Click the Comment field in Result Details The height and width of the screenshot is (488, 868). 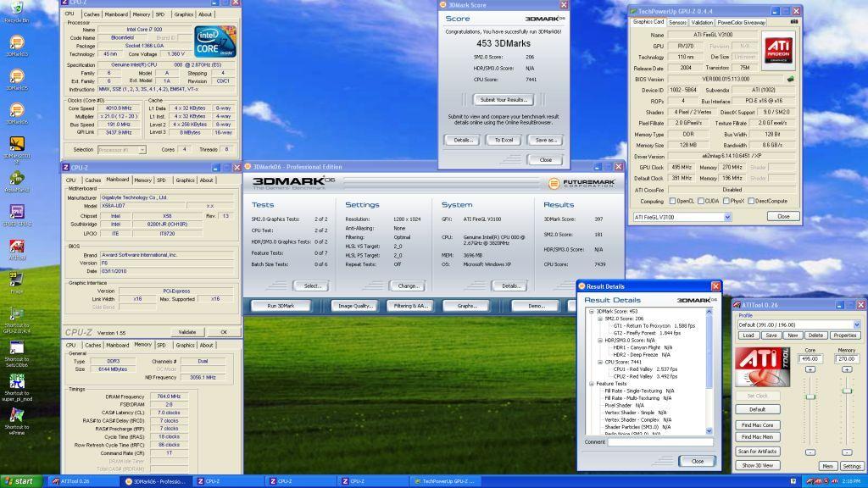click(660, 442)
